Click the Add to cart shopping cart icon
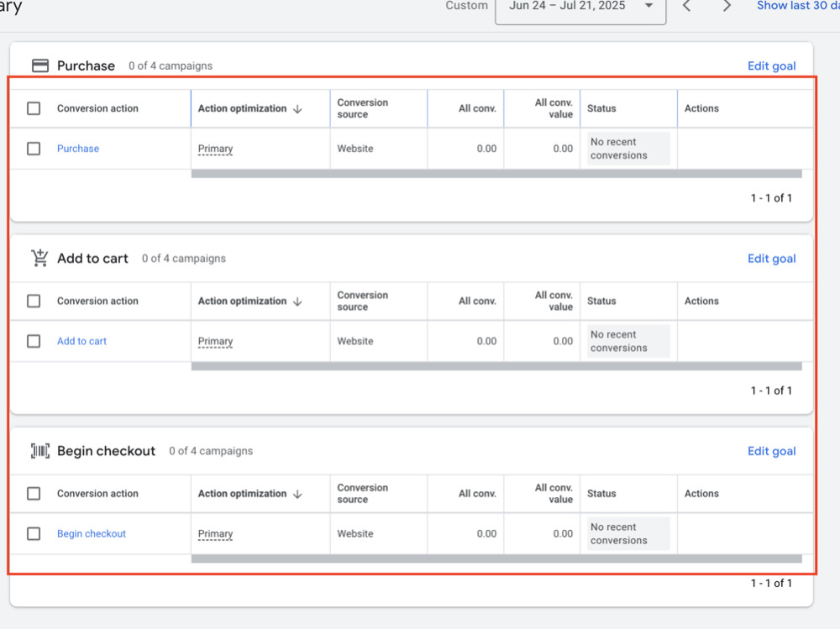The image size is (840, 629). click(39, 258)
